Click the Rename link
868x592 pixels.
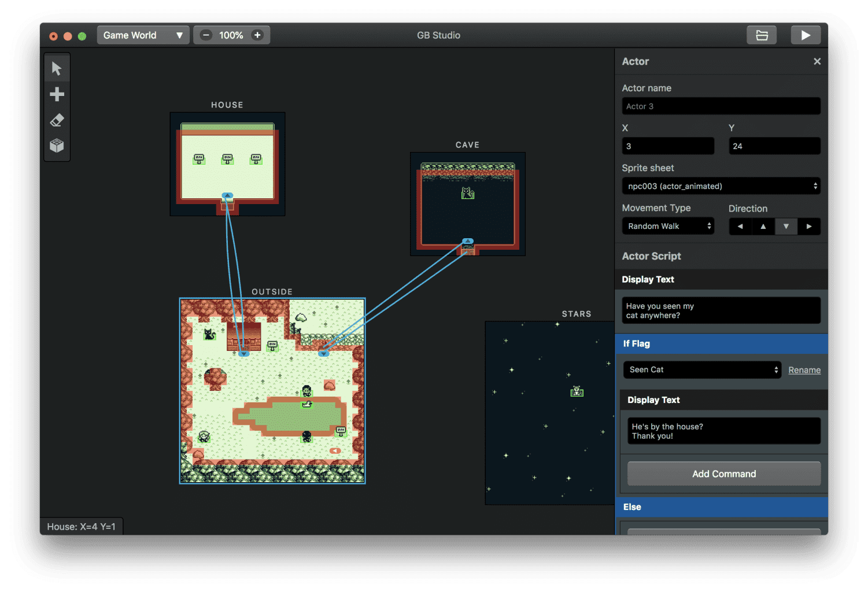coord(804,370)
